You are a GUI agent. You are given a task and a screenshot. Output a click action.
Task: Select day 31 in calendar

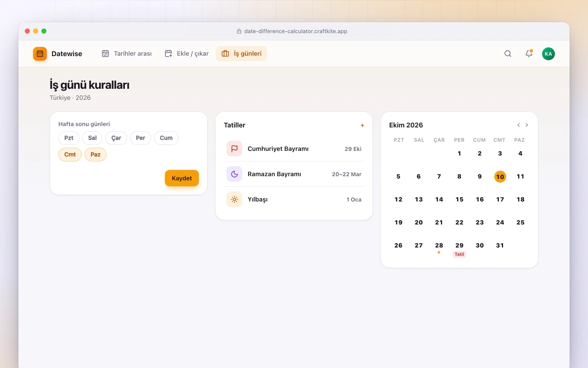[500, 246]
